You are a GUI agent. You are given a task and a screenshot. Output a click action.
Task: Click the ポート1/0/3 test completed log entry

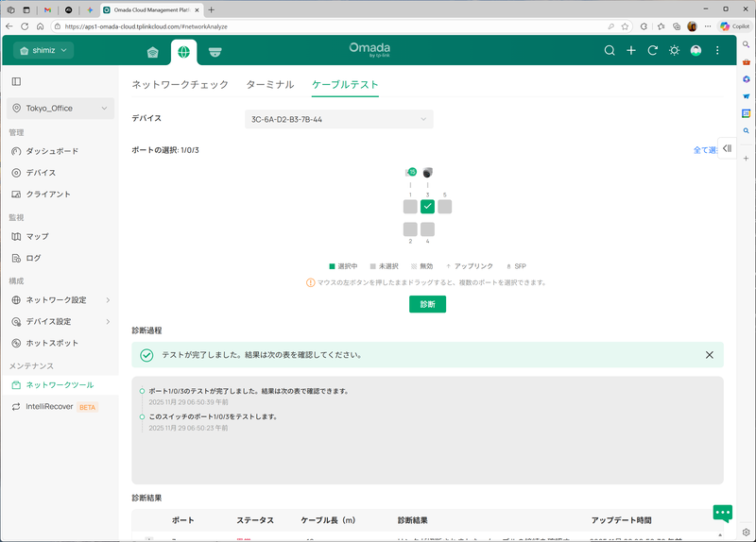(249, 391)
